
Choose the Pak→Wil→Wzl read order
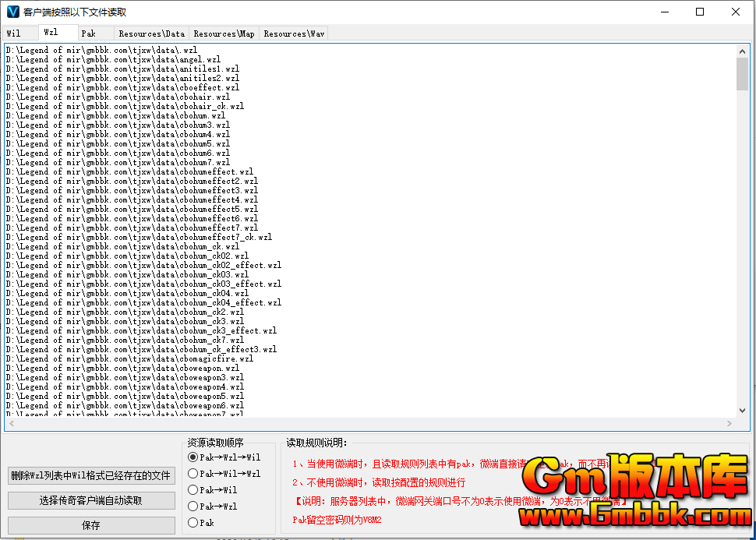(193, 474)
